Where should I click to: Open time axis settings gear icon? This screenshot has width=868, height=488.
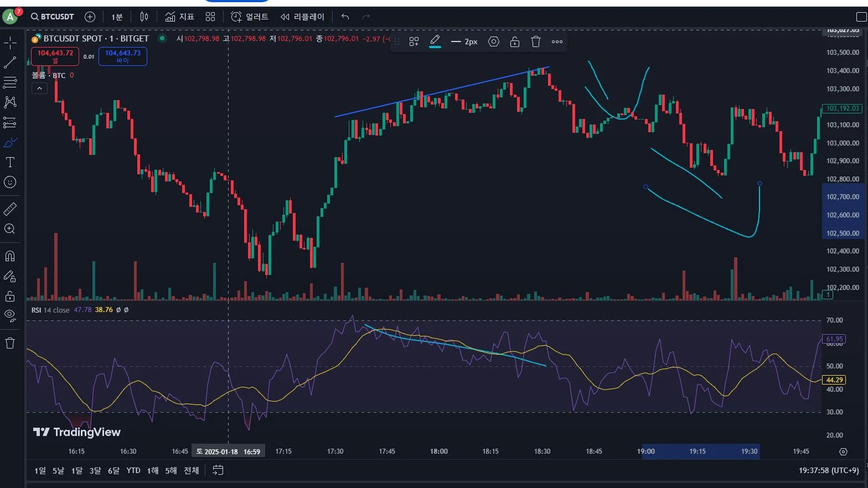pos(843,451)
